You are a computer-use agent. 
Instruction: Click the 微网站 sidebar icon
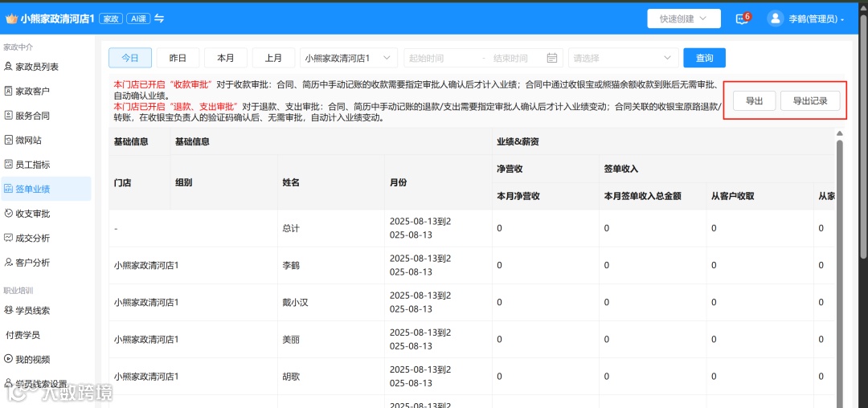8,141
